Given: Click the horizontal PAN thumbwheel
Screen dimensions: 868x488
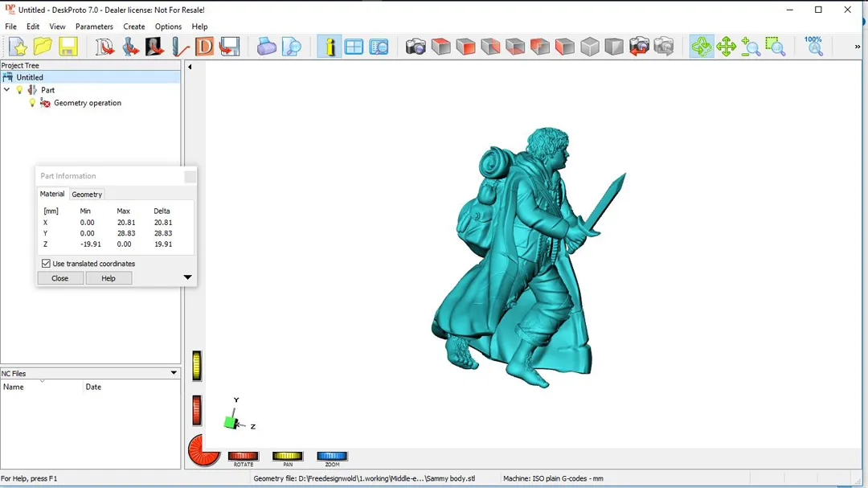Looking at the screenshot, I should [x=287, y=456].
